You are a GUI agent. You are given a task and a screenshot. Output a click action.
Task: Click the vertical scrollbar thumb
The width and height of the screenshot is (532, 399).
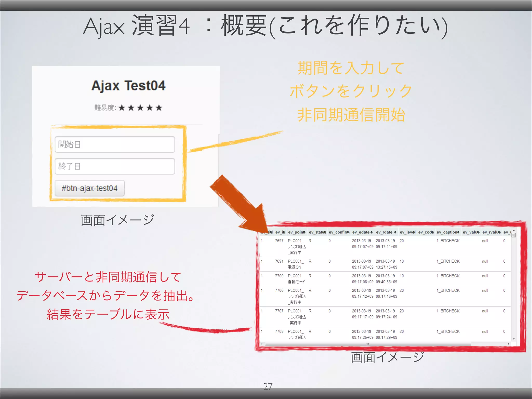tap(514, 235)
